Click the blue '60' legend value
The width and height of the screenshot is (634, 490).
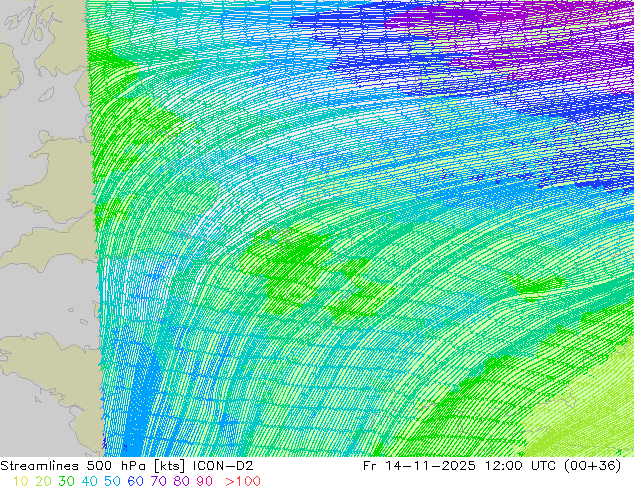(x=135, y=482)
